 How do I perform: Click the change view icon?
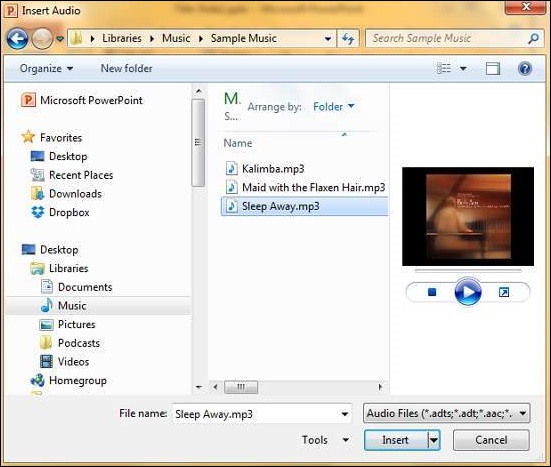[x=444, y=69]
